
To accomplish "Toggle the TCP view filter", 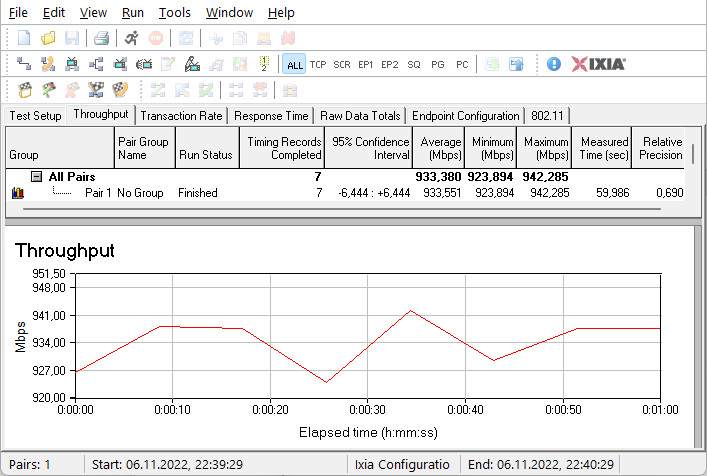I will [x=318, y=64].
